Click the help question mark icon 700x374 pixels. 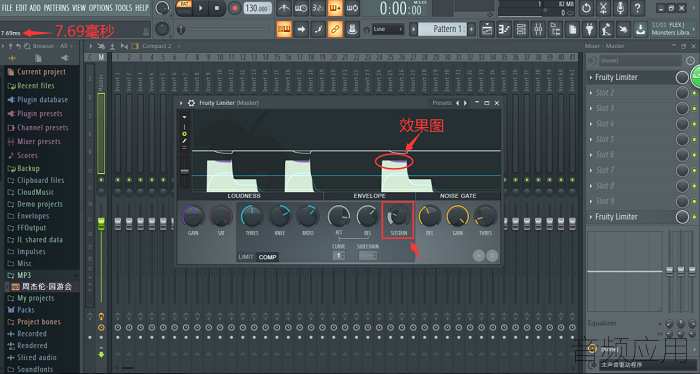[x=637, y=8]
